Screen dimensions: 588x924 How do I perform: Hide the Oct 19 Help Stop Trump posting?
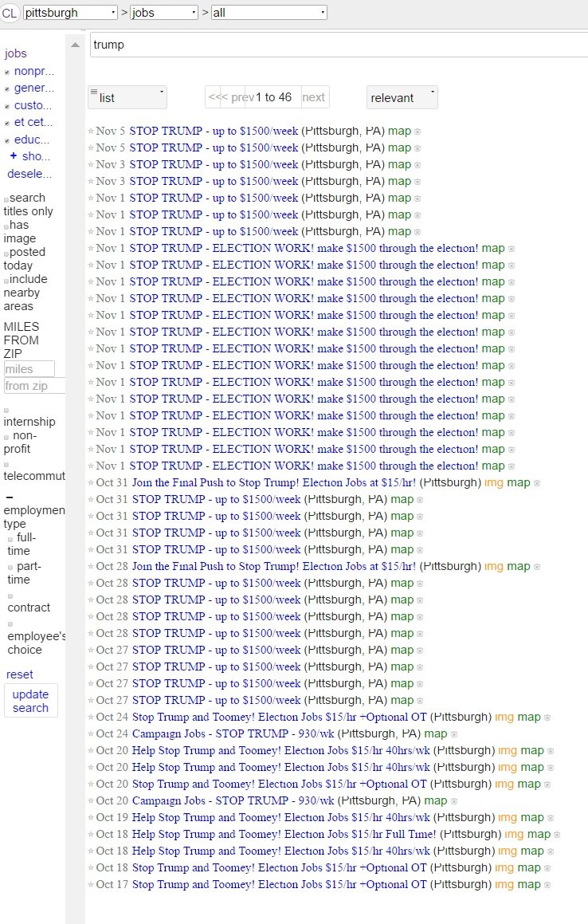[551, 818]
